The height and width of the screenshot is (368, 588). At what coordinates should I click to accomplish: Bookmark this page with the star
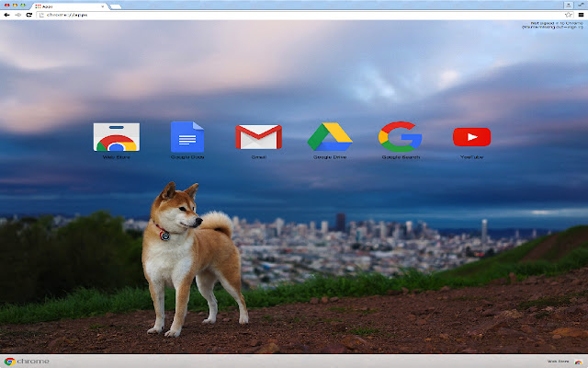pyautogui.click(x=569, y=15)
